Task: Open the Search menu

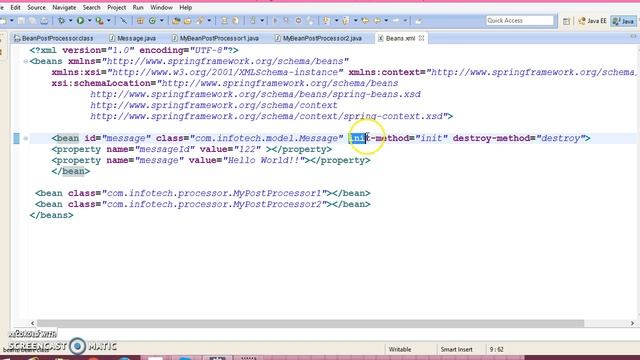Action: [x=91, y=7]
